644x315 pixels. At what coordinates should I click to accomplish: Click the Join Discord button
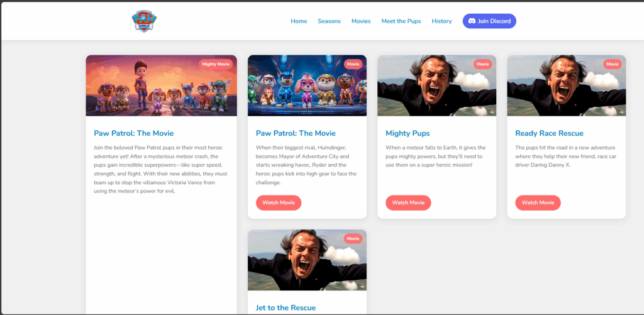489,21
